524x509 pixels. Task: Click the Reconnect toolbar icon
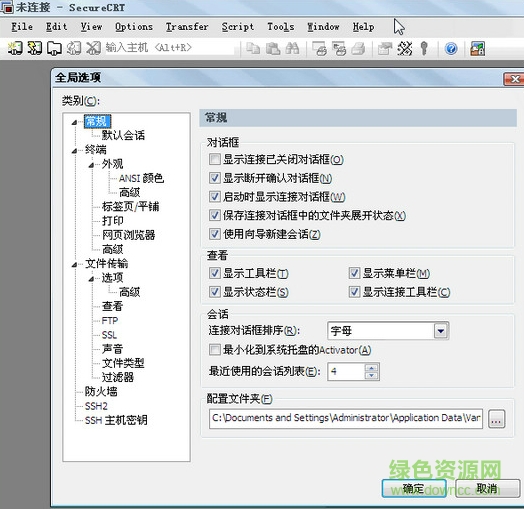point(74,48)
